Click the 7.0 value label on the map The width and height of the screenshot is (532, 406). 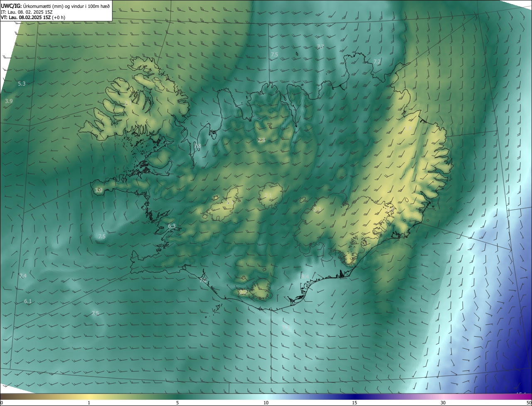pyautogui.click(x=203, y=281)
